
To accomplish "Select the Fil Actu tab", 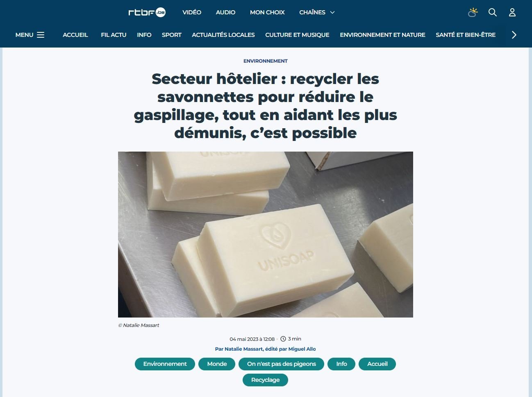I will 114,35.
